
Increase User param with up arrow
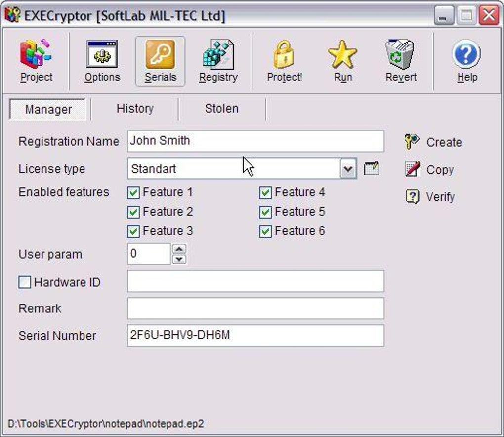pyautogui.click(x=179, y=249)
